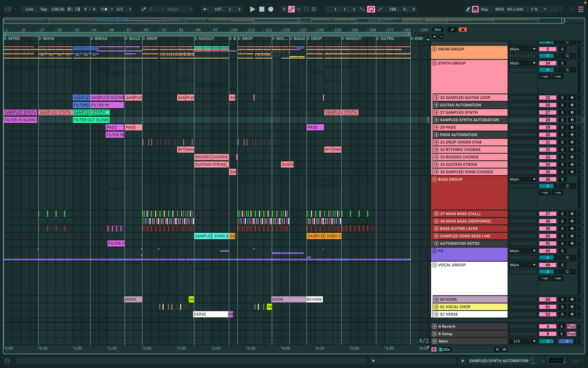Screen dimensions: 588x368
Task: Toggle Post on the B Delay return
Action: (571, 334)
